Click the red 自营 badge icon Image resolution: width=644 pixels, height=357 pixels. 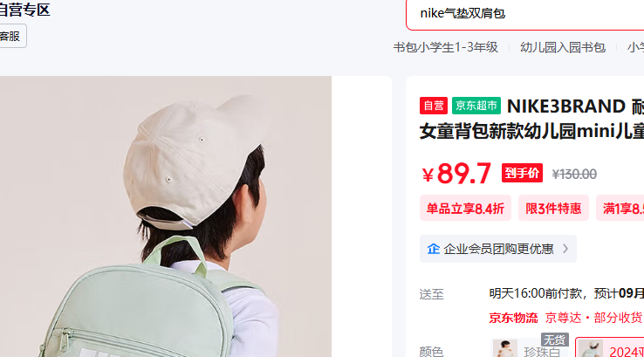pyautogui.click(x=434, y=106)
